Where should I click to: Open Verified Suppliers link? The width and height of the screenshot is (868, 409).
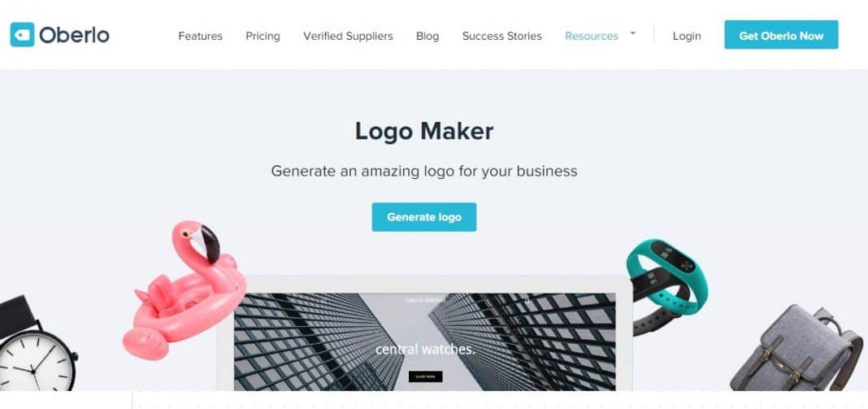click(348, 36)
